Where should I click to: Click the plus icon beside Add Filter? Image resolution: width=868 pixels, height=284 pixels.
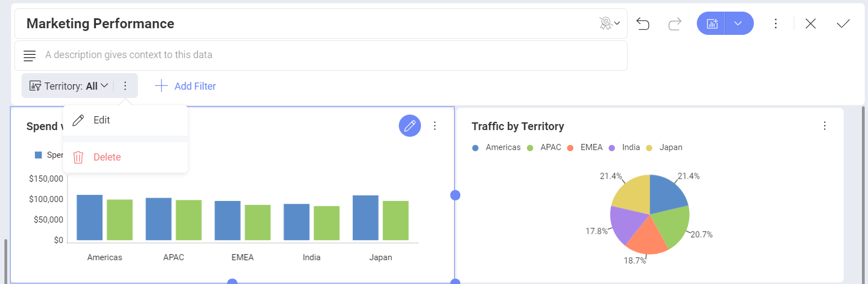click(x=161, y=86)
